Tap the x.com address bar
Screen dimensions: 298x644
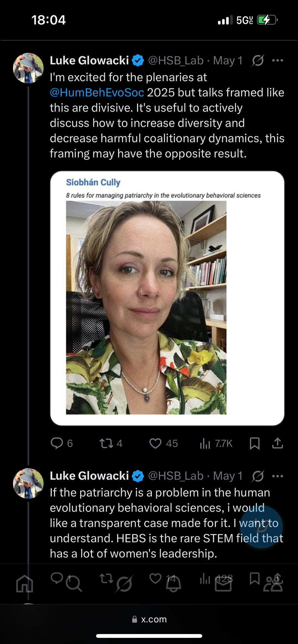tap(149, 619)
